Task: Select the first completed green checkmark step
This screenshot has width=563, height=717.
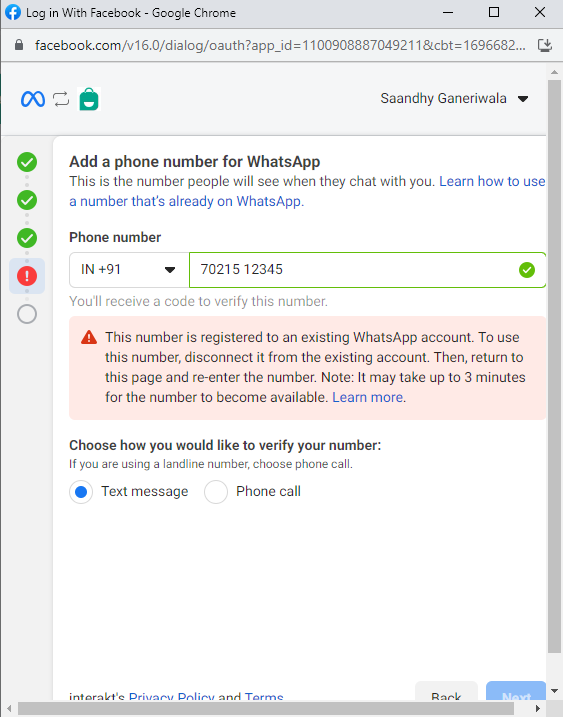Action: (x=27, y=162)
